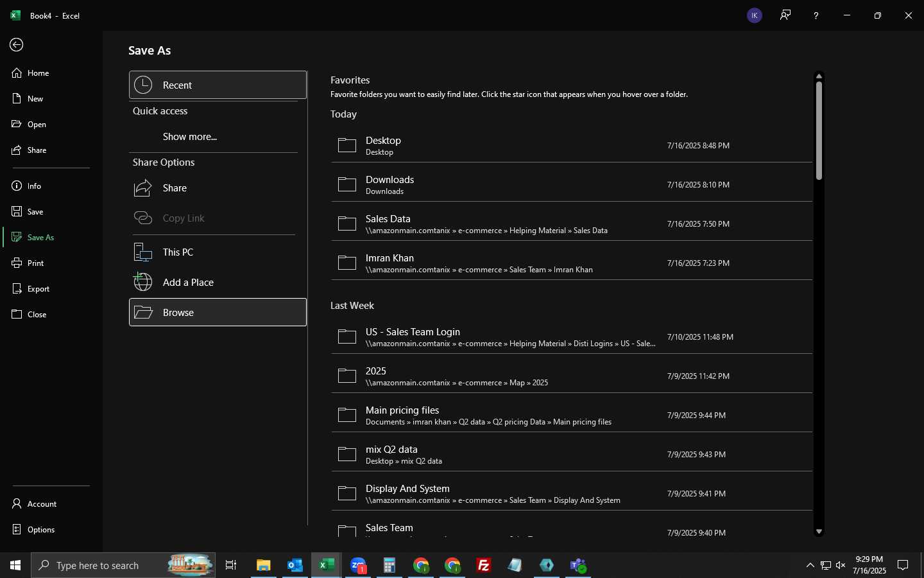Click the 7/16/2025 8:10 PM date entry

698,185
